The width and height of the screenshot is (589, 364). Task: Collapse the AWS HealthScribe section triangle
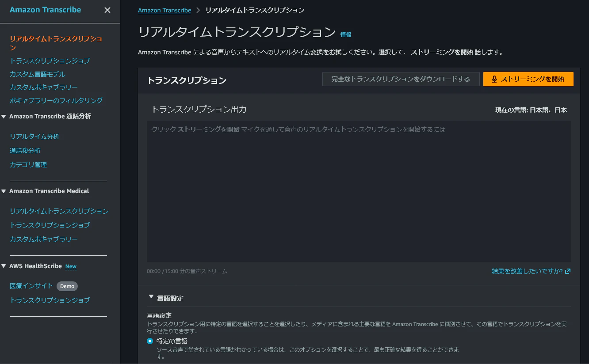4,266
